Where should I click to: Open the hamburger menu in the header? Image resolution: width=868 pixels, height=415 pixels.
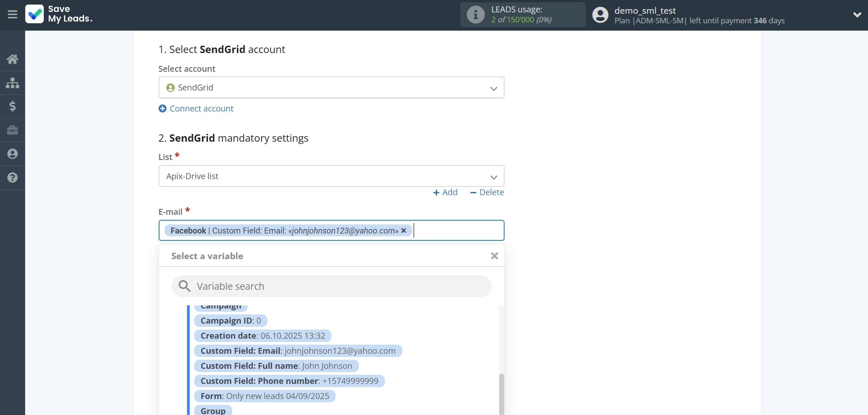tap(12, 15)
